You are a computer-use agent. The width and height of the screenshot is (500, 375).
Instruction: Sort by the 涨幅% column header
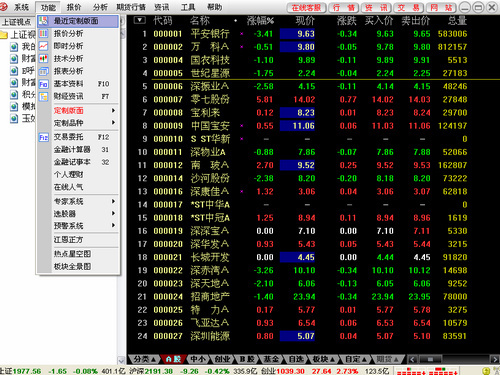(260, 21)
